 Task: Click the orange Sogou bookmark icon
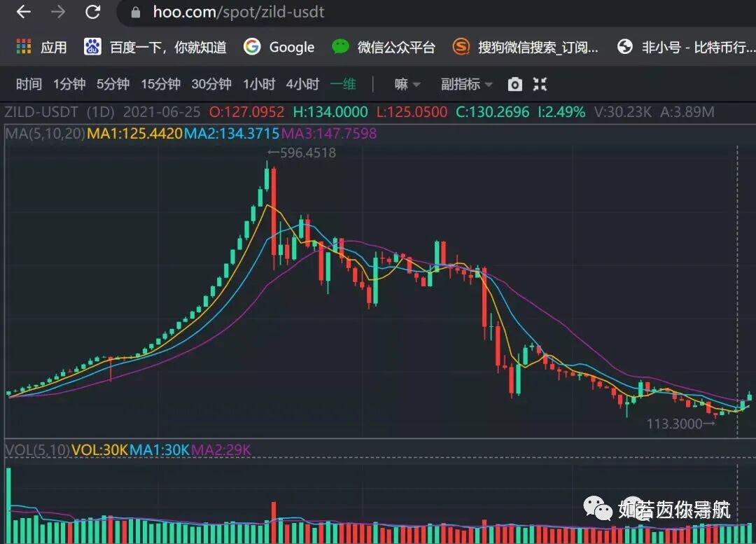[x=461, y=47]
